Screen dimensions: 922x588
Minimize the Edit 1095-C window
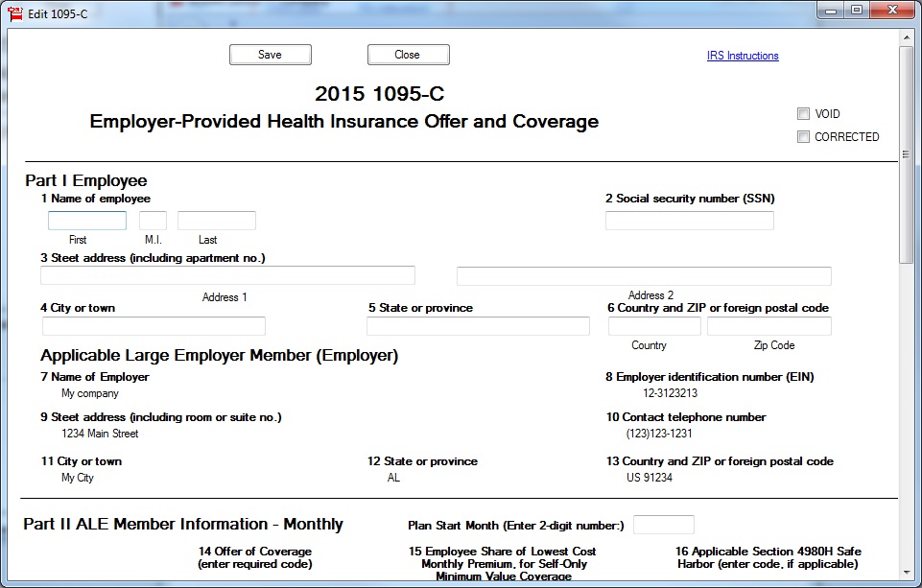[831, 10]
